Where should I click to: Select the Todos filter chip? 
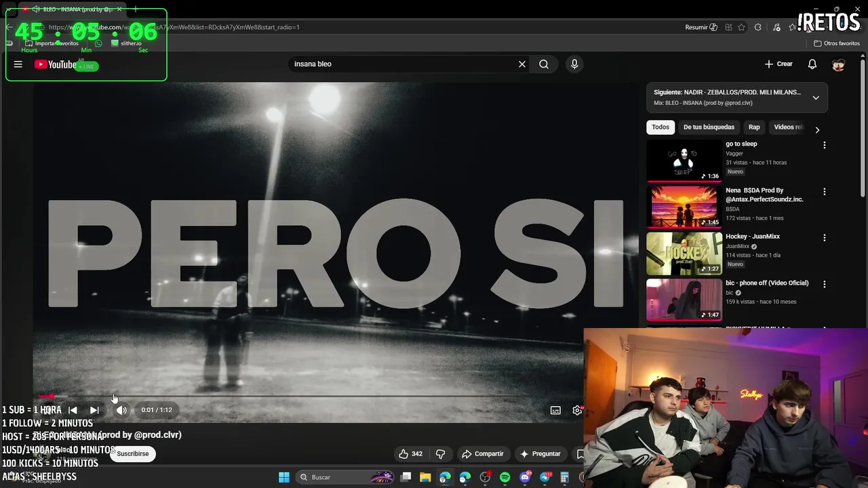[x=660, y=127]
